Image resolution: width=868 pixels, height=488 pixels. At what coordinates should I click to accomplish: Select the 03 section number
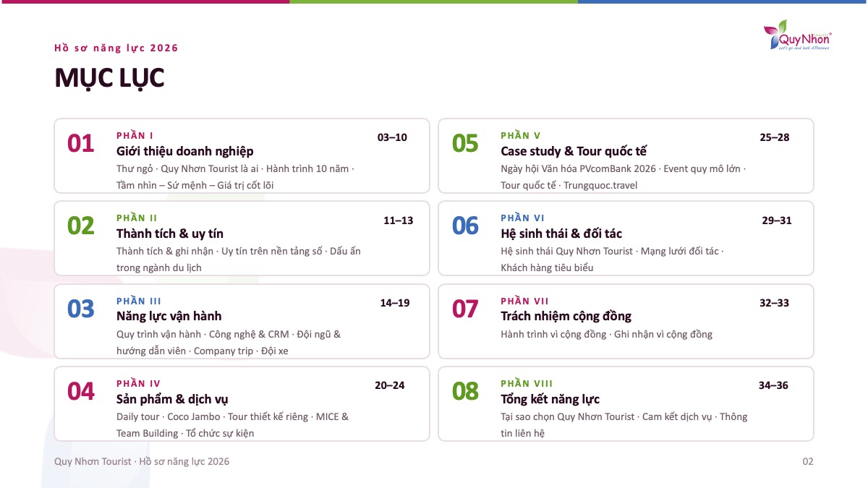[81, 309]
